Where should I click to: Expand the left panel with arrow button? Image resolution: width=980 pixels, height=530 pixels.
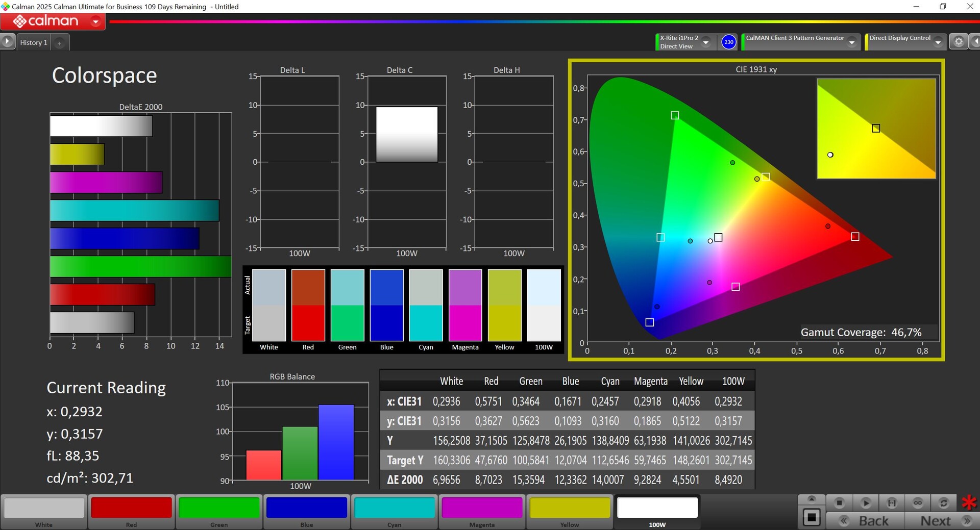7,41
